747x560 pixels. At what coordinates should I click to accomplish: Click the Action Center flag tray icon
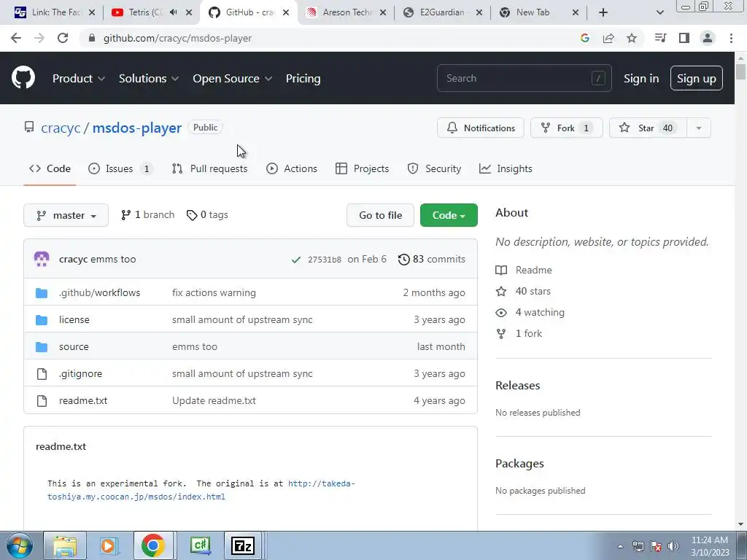[656, 546]
